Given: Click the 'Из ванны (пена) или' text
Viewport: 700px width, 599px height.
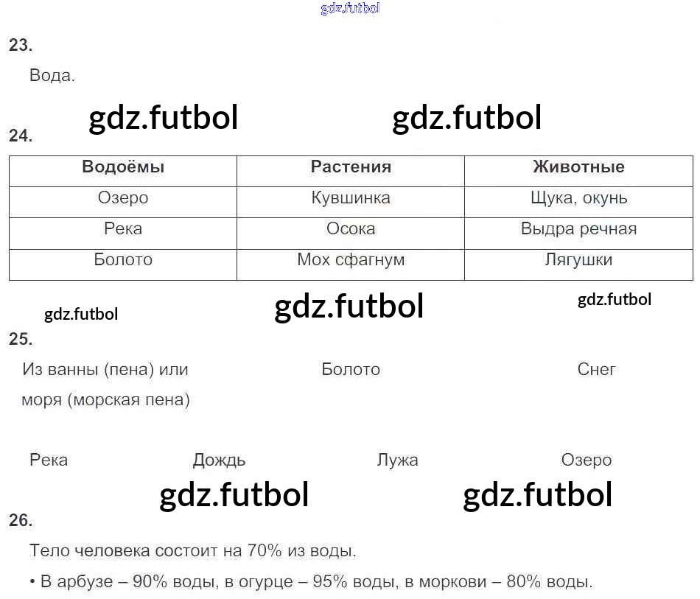Looking at the screenshot, I should (105, 370).
